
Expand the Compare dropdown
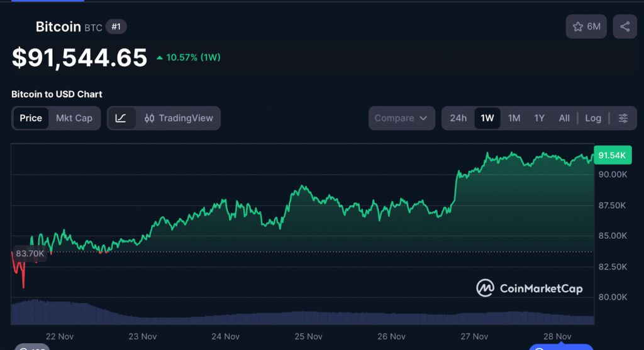point(401,118)
